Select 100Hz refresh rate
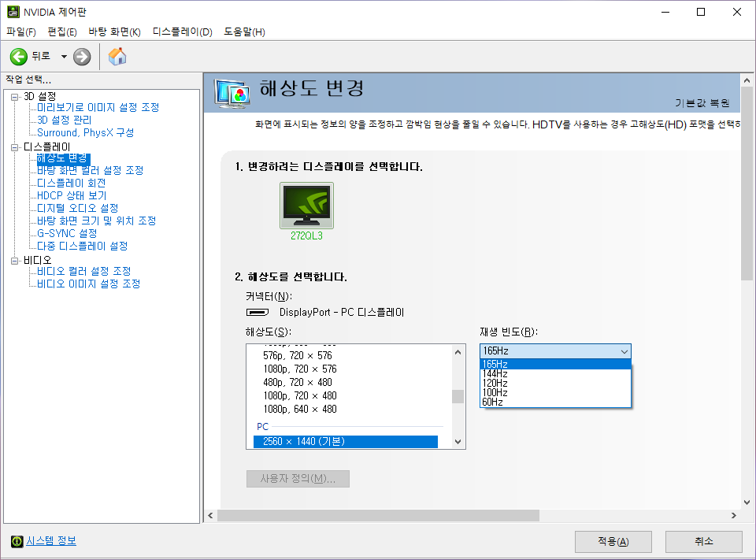The width and height of the screenshot is (756, 560). pos(555,392)
